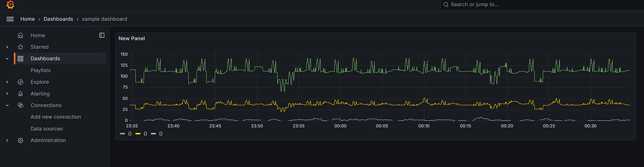Viewport: 644px width, 167px height.
Task: Collapse the Connections section chevron
Action: 7,105
